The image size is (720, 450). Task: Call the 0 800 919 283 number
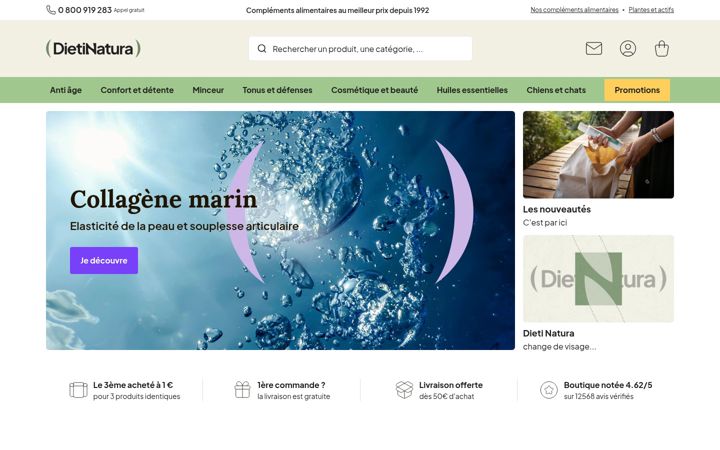point(85,10)
